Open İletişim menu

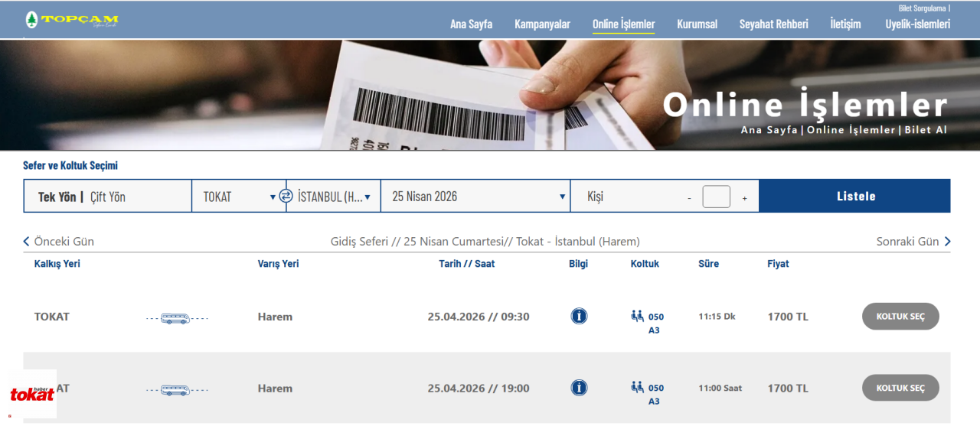pyautogui.click(x=845, y=24)
